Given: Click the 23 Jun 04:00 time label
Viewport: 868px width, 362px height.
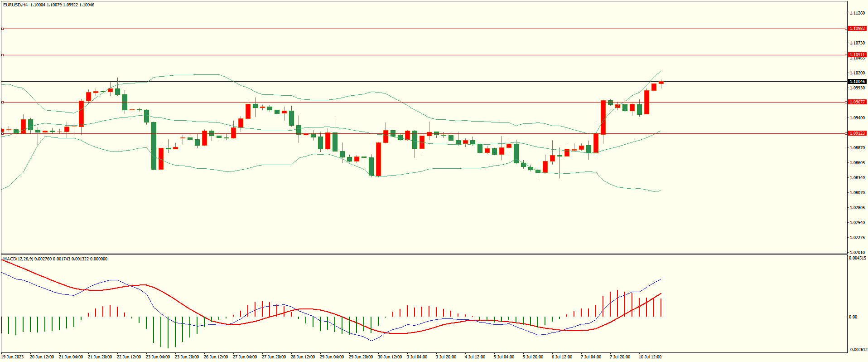Looking at the screenshot, I should tap(158, 357).
